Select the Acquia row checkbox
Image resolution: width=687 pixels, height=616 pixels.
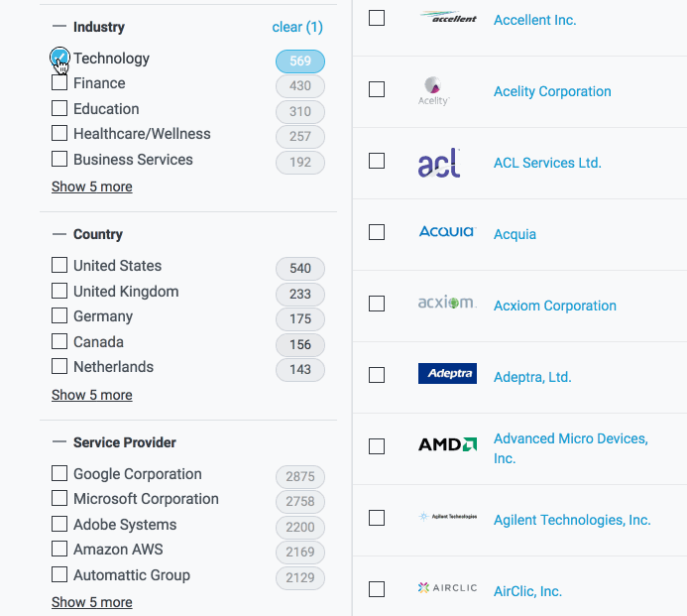click(377, 232)
